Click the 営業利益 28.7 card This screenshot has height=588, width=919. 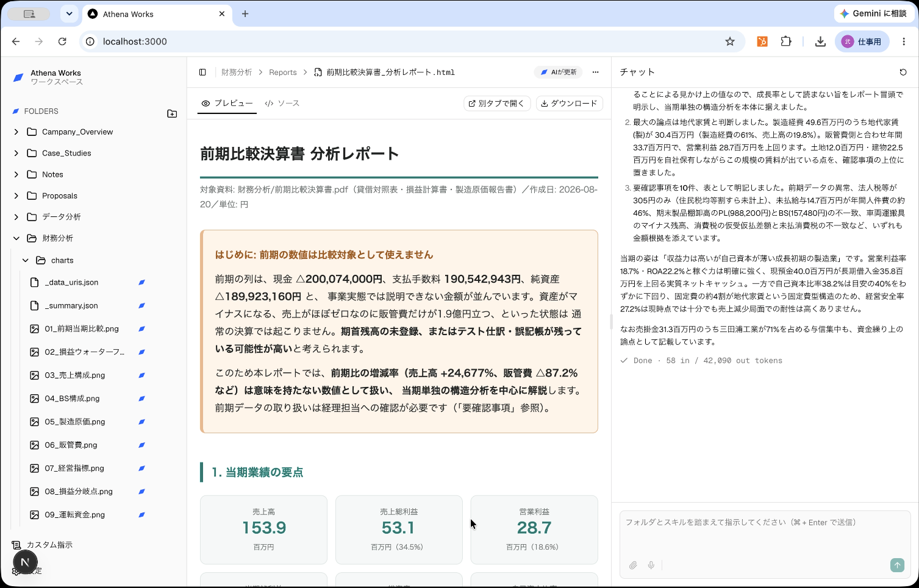click(534, 530)
